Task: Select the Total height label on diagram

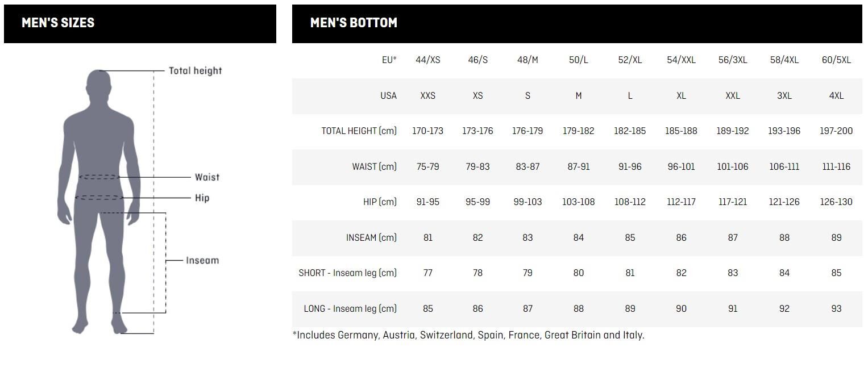Action: [x=195, y=71]
